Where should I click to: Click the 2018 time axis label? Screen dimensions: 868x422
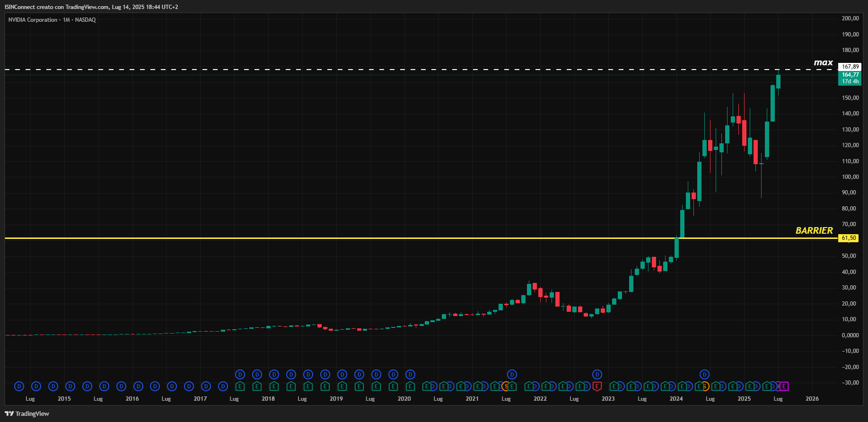pos(268,399)
